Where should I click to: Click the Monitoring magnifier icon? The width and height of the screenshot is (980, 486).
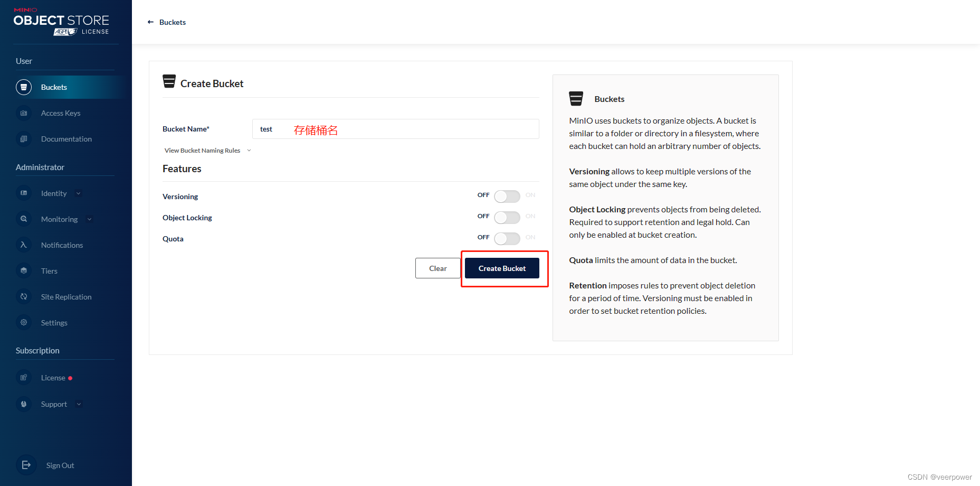click(24, 219)
